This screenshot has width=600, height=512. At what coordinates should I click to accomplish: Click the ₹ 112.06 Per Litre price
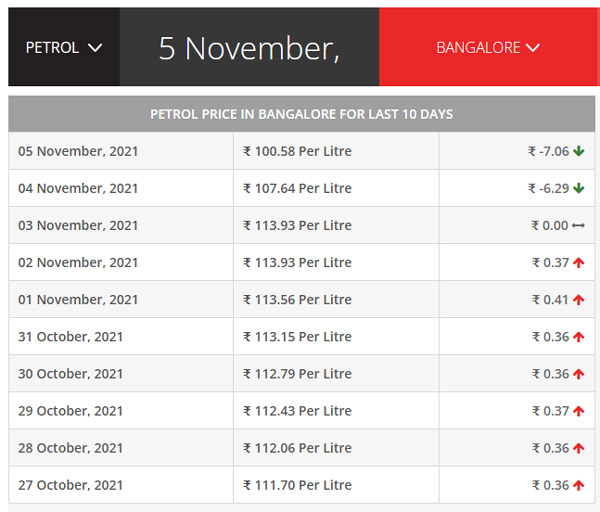coord(297,448)
